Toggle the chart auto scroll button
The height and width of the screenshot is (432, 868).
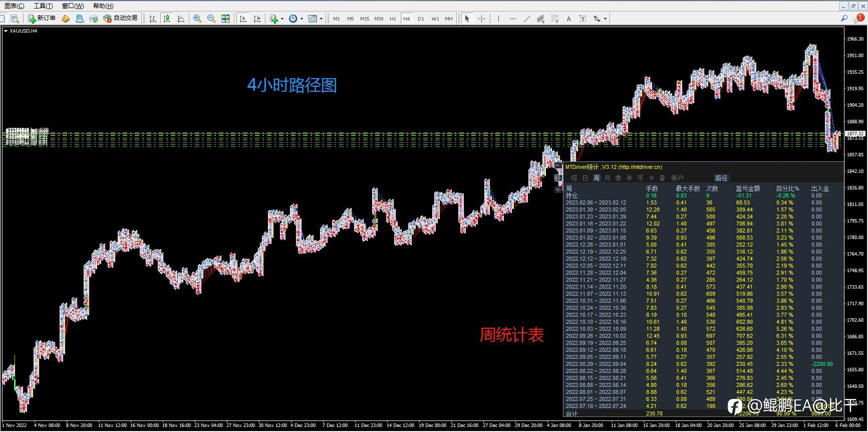(x=243, y=19)
